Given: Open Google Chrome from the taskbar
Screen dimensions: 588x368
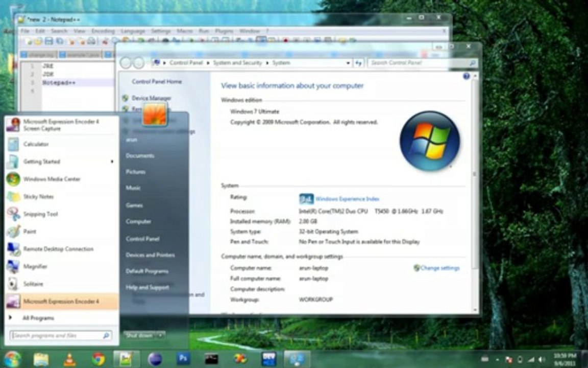Looking at the screenshot, I should pos(98,359).
